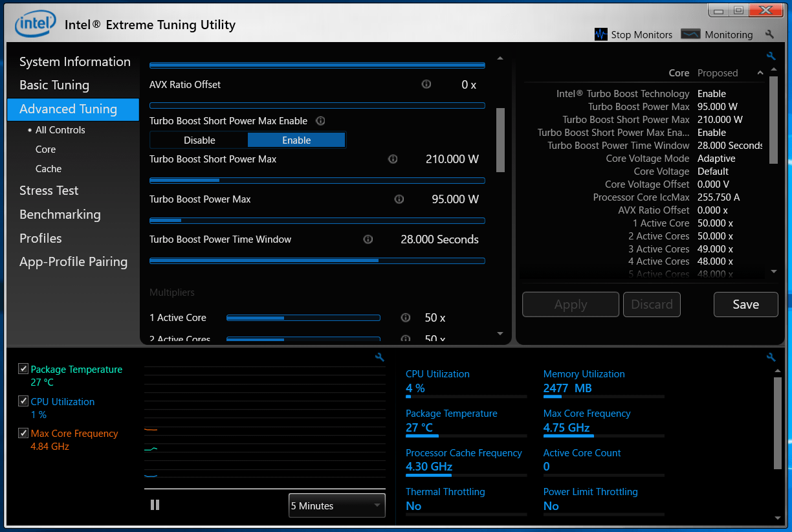Click Monitoring label in title bar
Image resolution: width=792 pixels, height=532 pixels.
729,34
